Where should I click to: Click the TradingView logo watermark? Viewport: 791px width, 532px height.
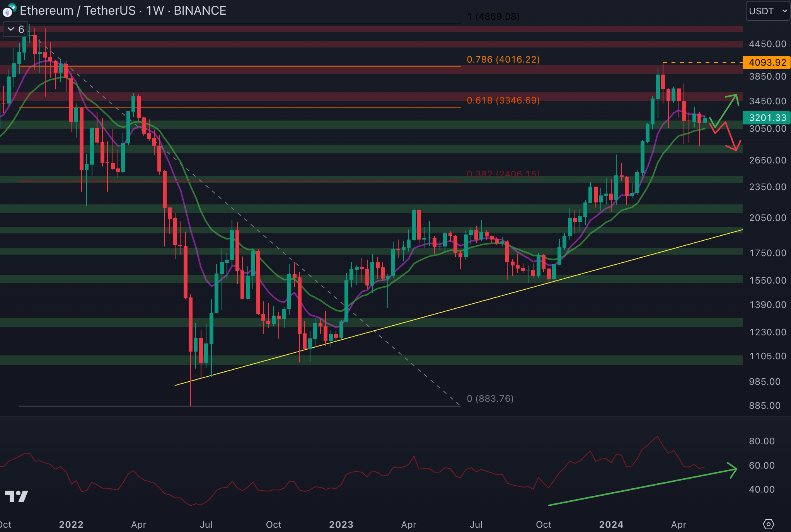pos(16,496)
